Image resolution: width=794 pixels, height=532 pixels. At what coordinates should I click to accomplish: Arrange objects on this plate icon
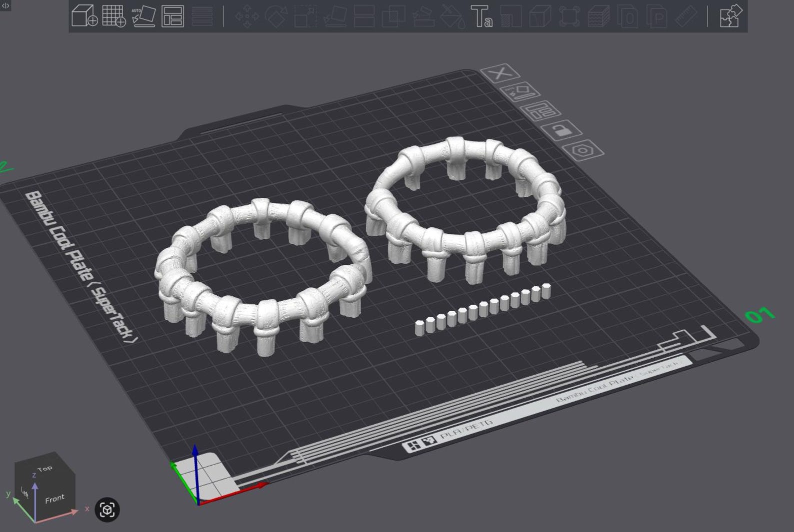point(540,111)
